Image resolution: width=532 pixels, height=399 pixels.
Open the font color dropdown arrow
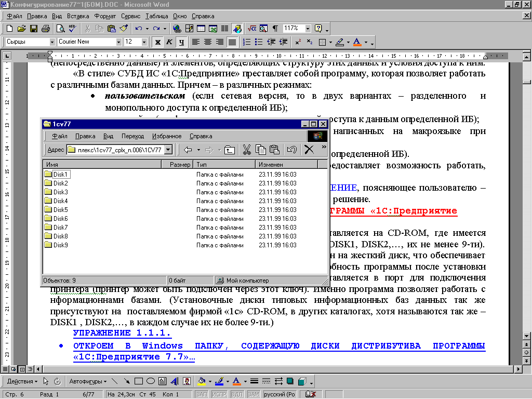(x=366, y=42)
